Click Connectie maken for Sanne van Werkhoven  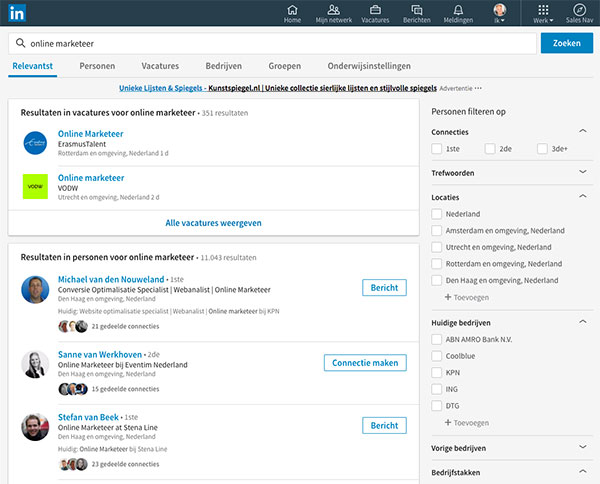(365, 363)
